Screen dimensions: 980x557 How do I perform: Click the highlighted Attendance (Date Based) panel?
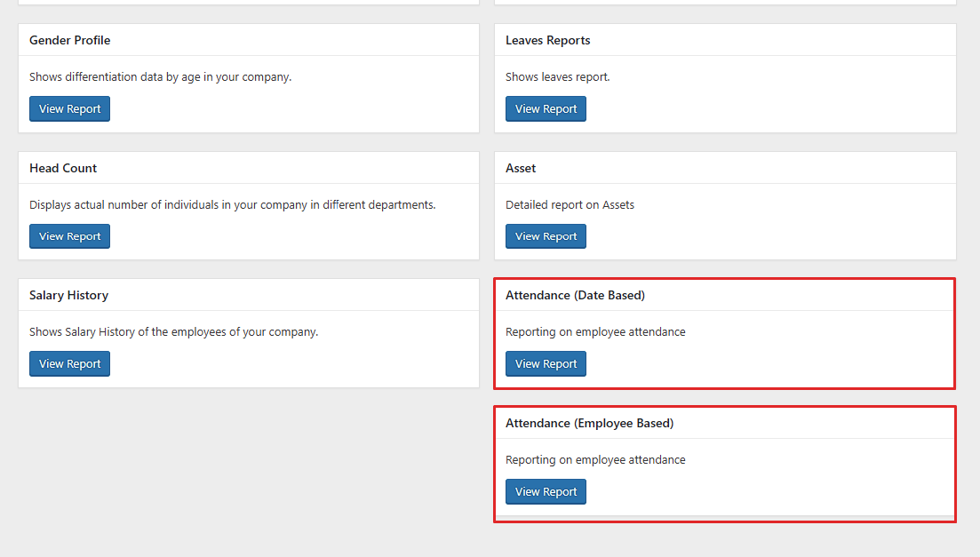click(x=724, y=333)
